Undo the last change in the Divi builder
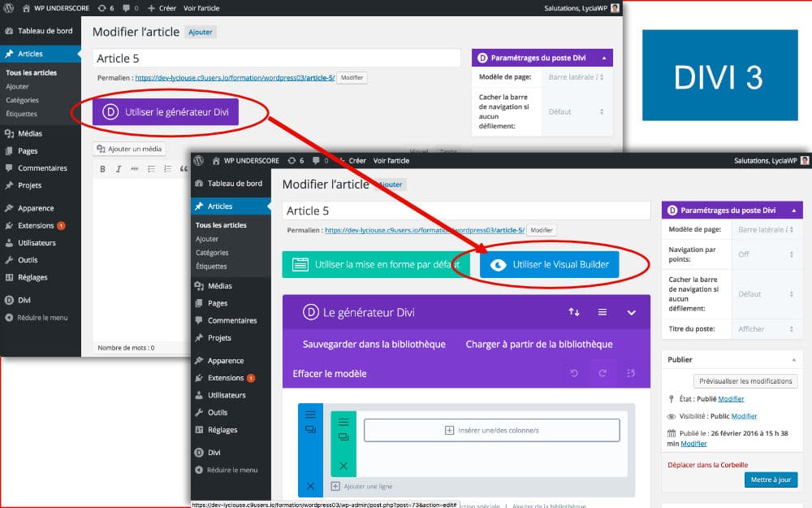 coord(574,372)
